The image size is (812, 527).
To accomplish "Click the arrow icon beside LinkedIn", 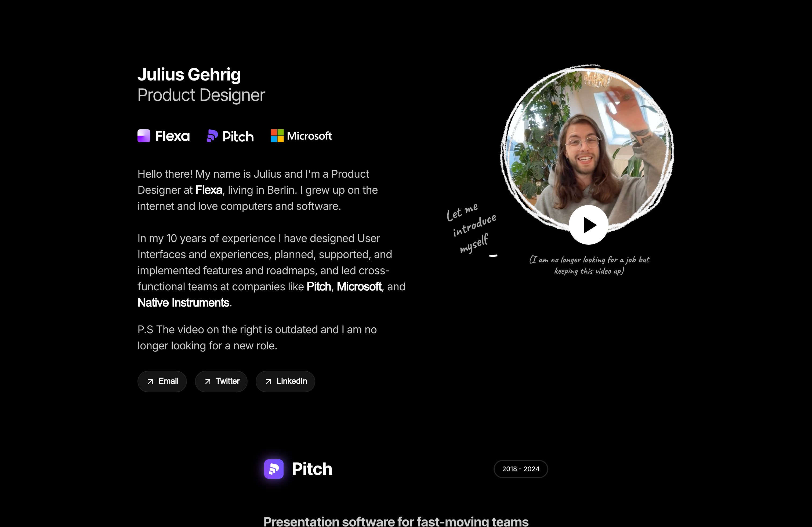I will (269, 382).
